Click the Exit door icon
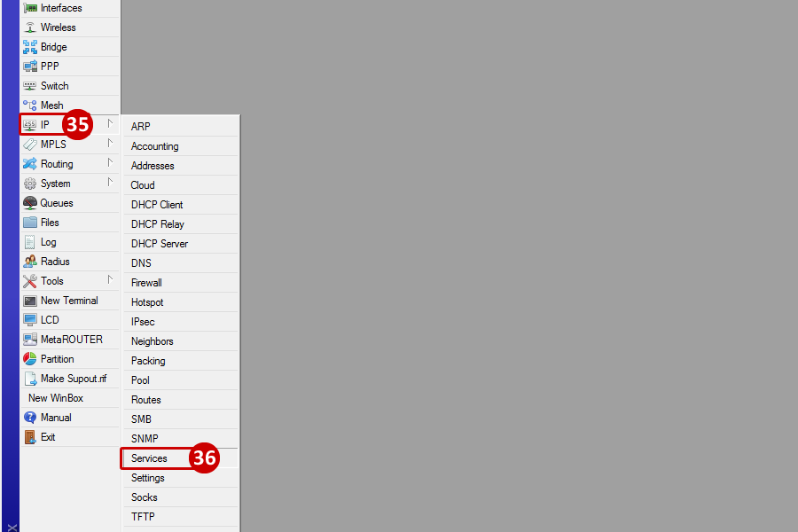798x532 pixels. click(x=30, y=437)
